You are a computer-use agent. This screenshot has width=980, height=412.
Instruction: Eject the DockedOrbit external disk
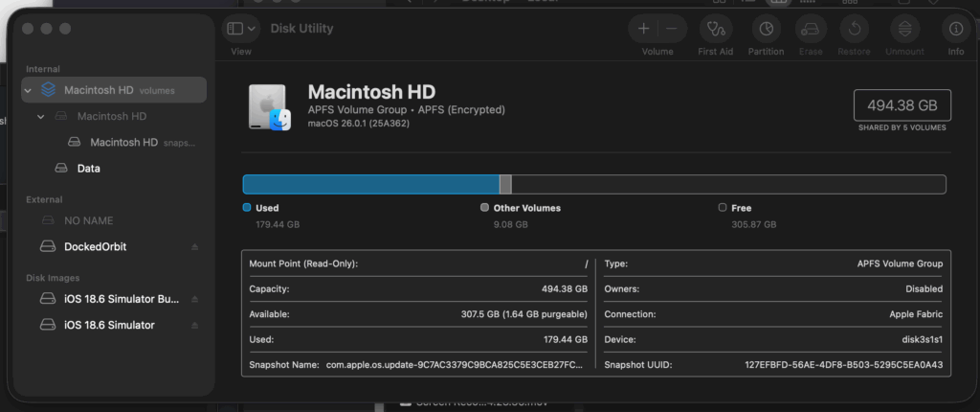tap(195, 247)
